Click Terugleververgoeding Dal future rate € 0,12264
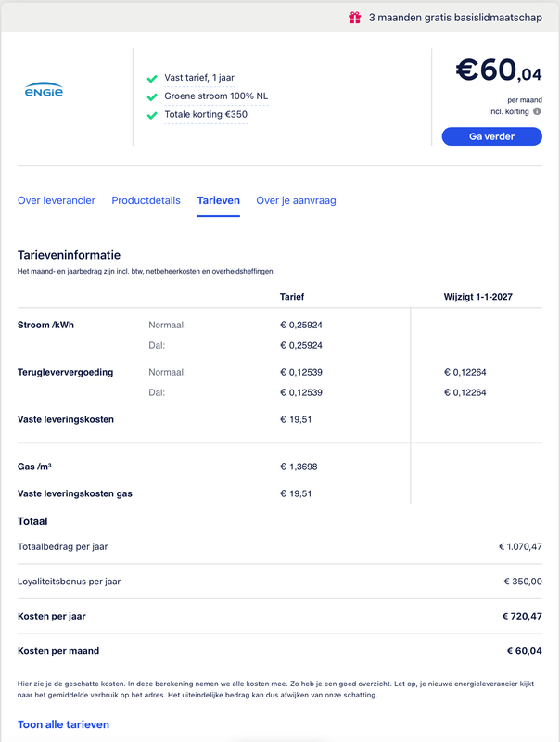 [x=465, y=392]
